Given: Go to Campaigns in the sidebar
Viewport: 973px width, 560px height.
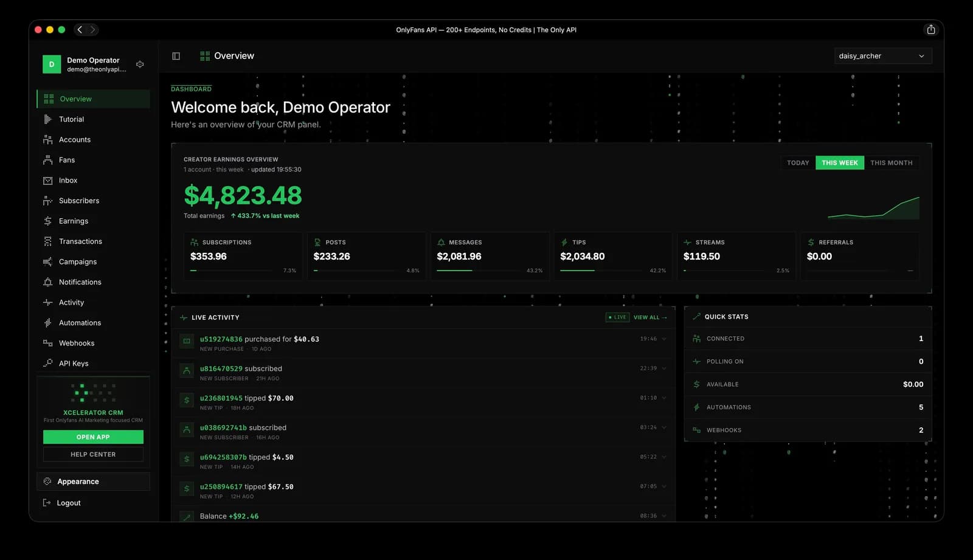Looking at the screenshot, I should coord(93,262).
